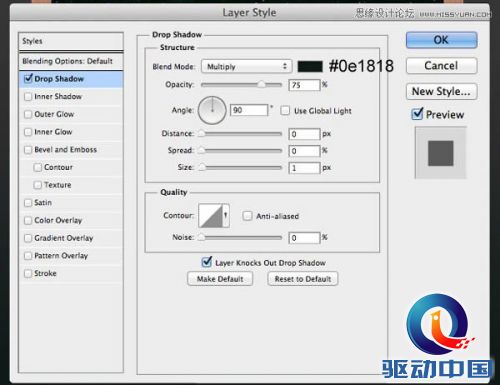Select the Inner Shadow style row
The width and height of the screenshot is (500, 385).
pos(71,97)
